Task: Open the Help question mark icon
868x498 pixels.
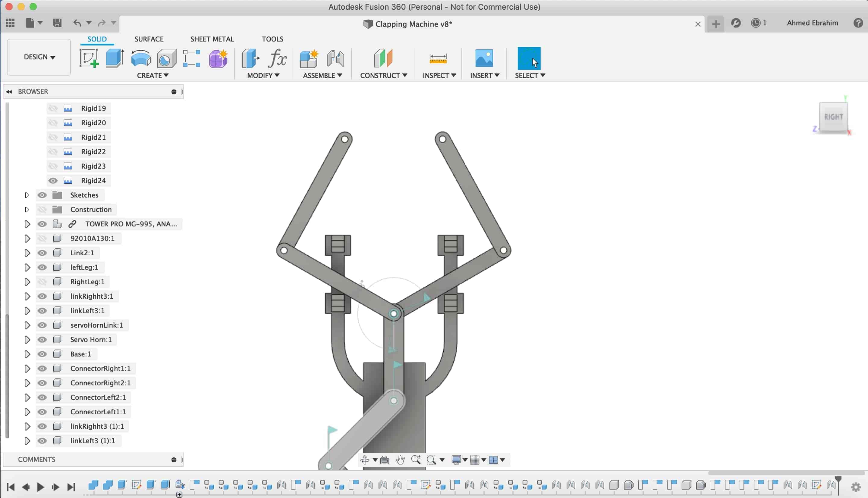Action: [858, 23]
